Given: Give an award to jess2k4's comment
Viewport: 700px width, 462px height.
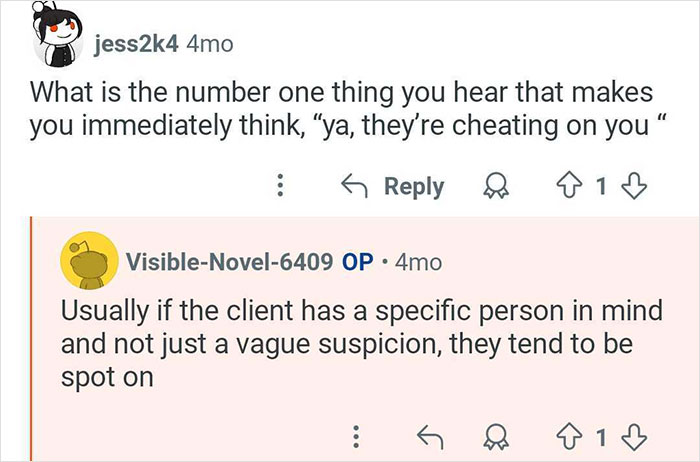Looking at the screenshot, I should (495, 186).
